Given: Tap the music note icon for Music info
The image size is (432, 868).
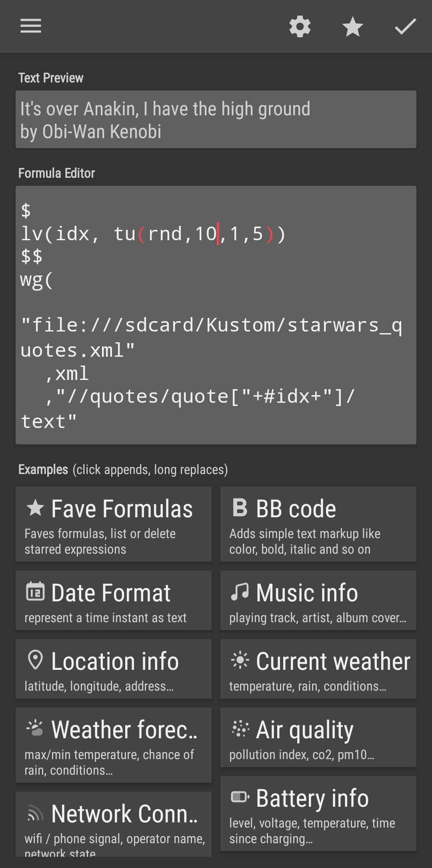Looking at the screenshot, I should click(x=240, y=592).
